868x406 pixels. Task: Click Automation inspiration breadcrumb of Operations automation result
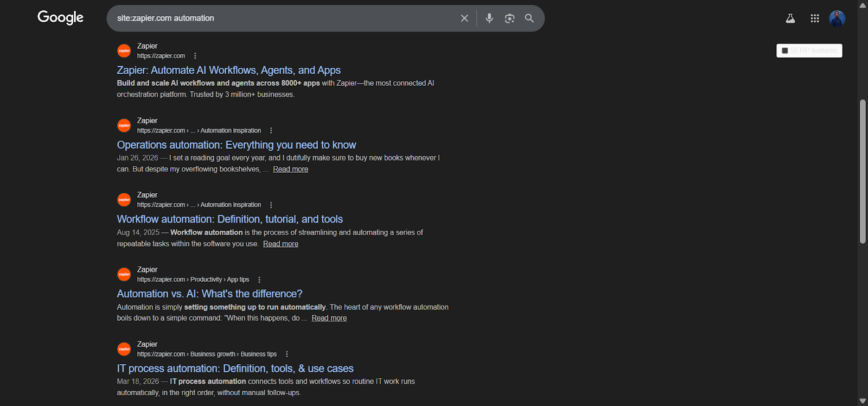231,131
